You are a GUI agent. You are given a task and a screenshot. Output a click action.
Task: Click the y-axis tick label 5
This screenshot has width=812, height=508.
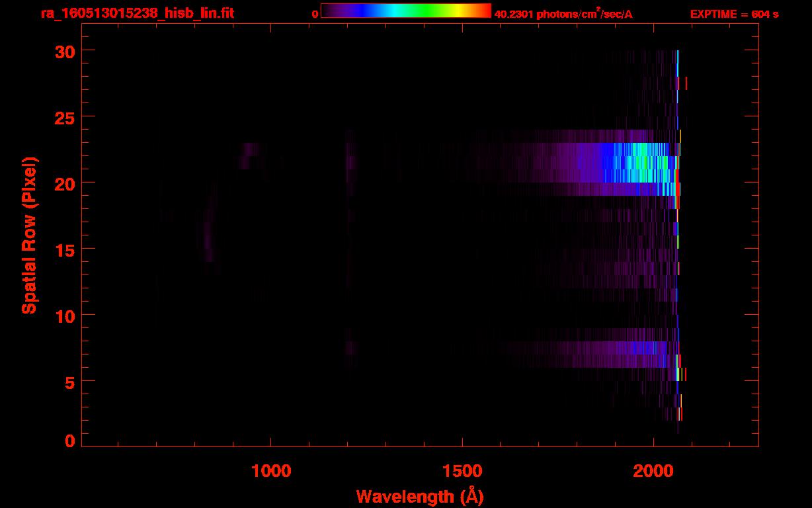[x=70, y=382]
